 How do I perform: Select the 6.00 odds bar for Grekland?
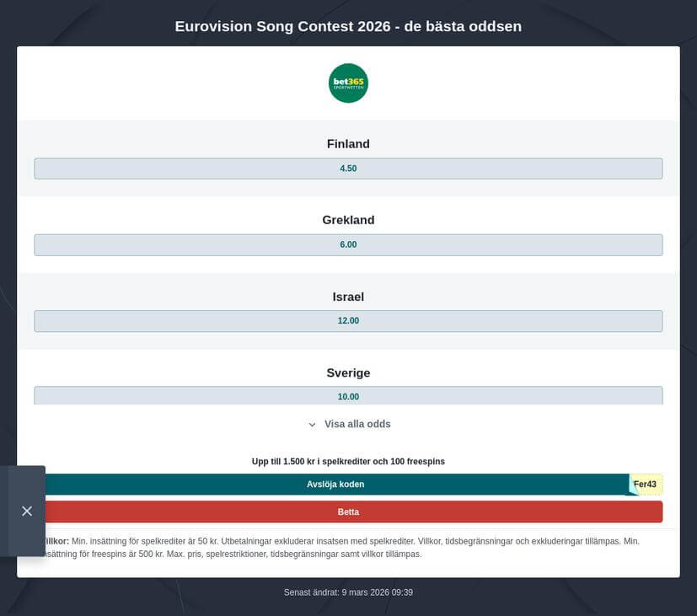coord(348,244)
